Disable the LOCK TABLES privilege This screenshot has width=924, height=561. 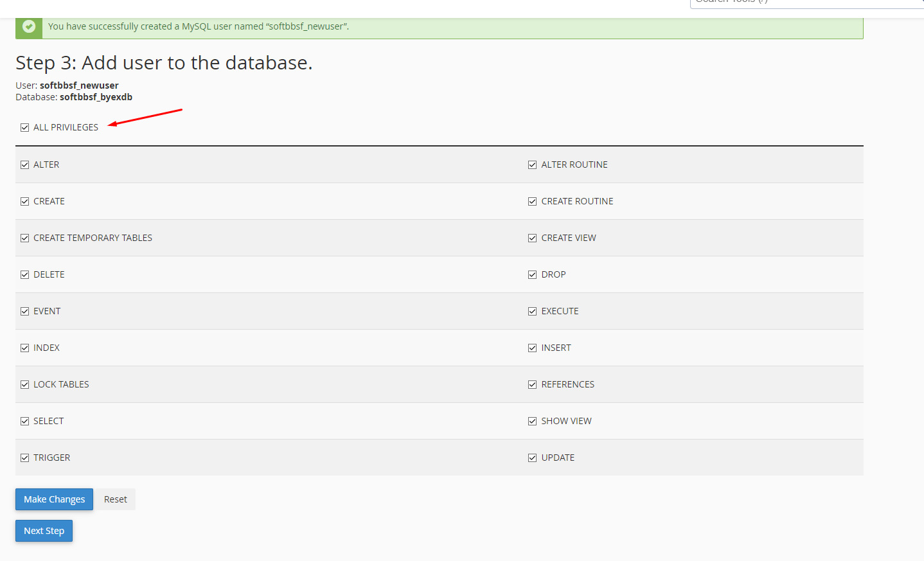tap(25, 384)
